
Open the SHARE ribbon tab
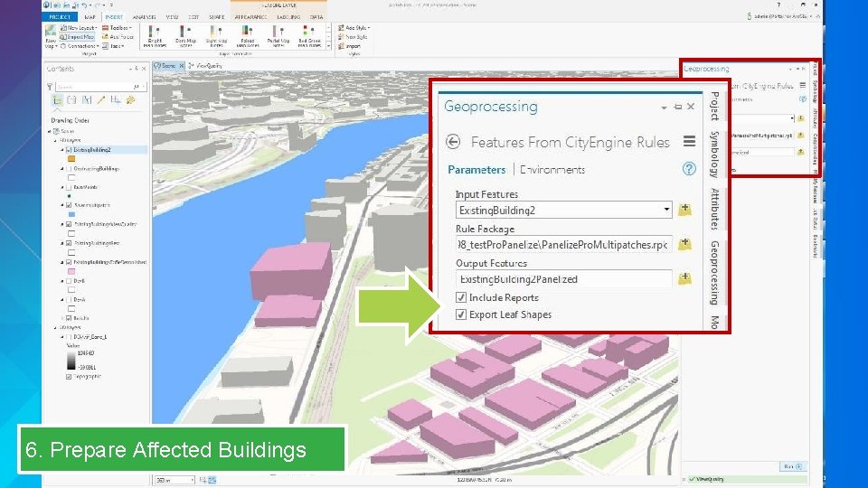[x=216, y=17]
